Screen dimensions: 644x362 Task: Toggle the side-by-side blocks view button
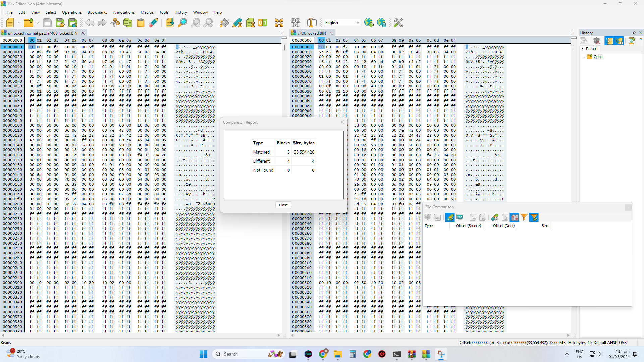(x=514, y=217)
